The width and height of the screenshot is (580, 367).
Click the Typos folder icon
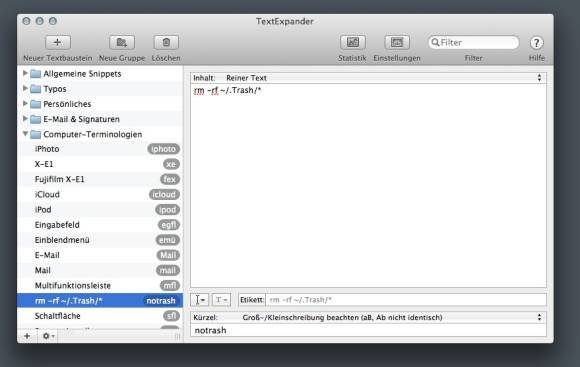tap(36, 89)
